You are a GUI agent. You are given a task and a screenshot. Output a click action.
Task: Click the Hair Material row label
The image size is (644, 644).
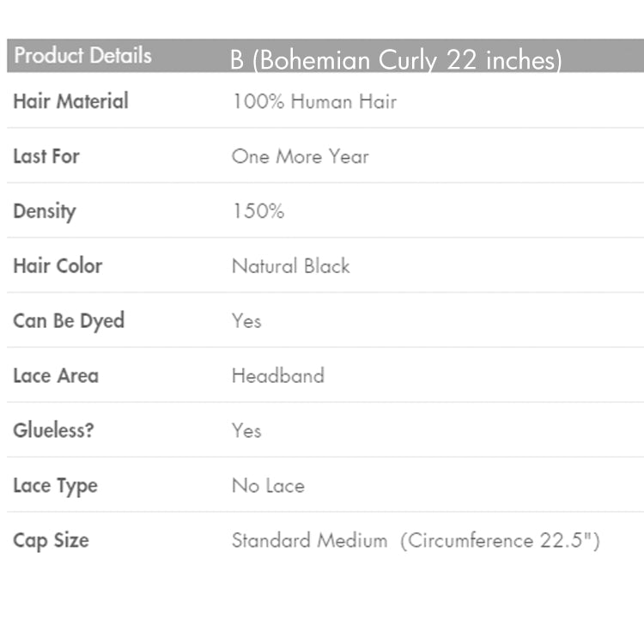70,101
